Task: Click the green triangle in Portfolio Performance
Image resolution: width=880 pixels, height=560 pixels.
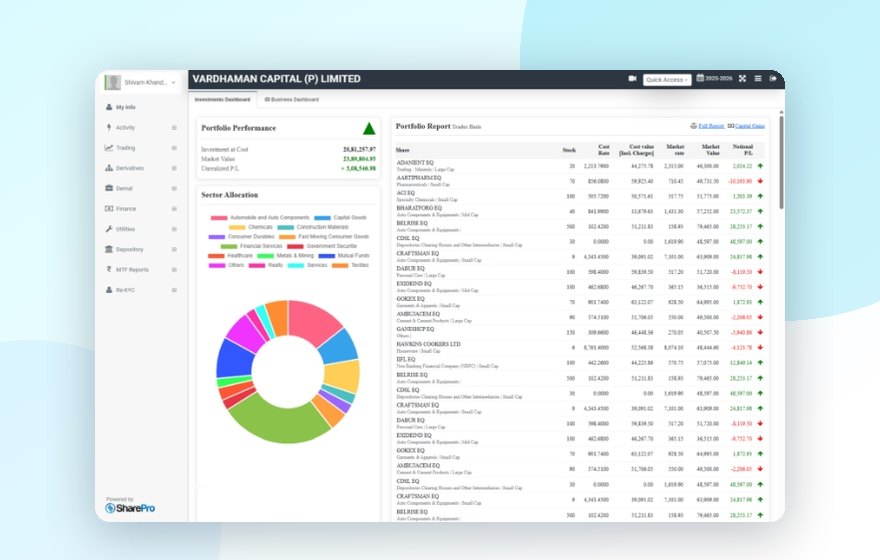Action: [369, 128]
